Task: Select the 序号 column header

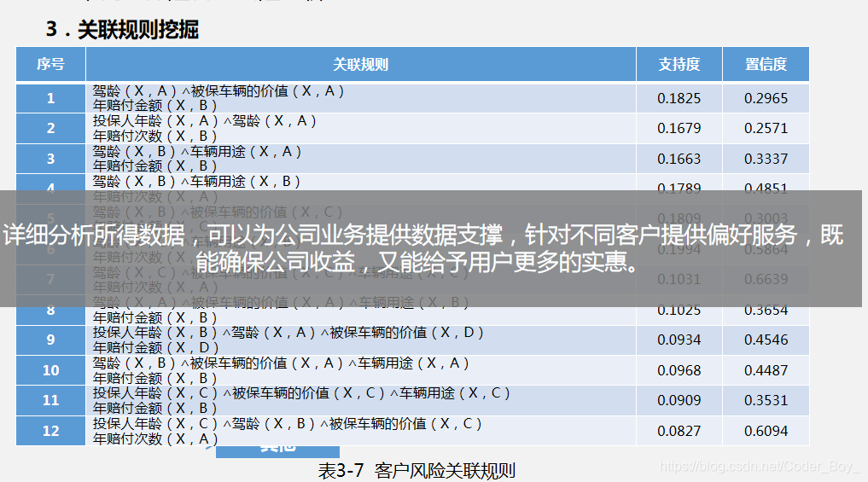Action: [50, 64]
